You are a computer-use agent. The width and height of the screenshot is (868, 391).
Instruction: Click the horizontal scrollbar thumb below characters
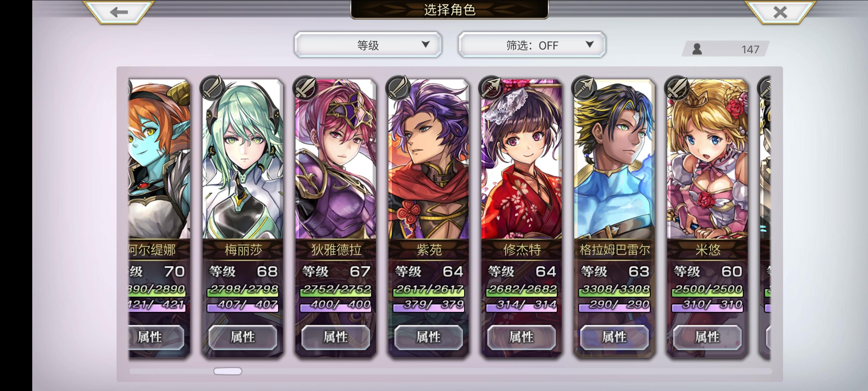228,371
